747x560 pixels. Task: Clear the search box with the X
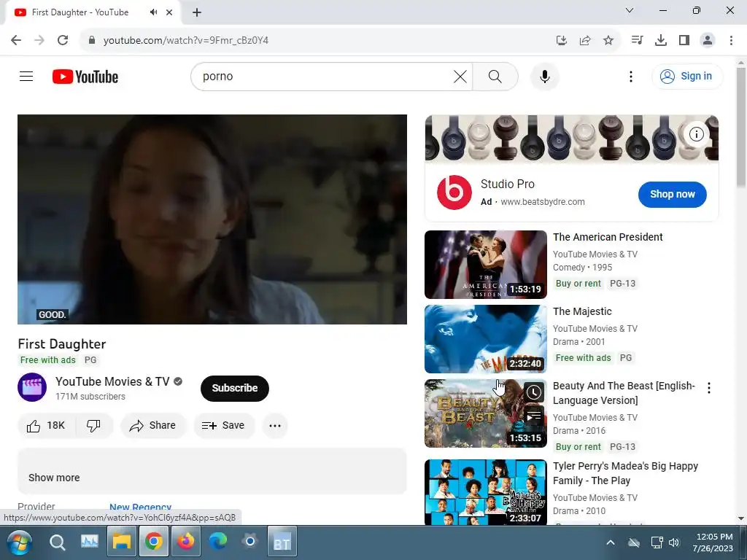pyautogui.click(x=460, y=76)
